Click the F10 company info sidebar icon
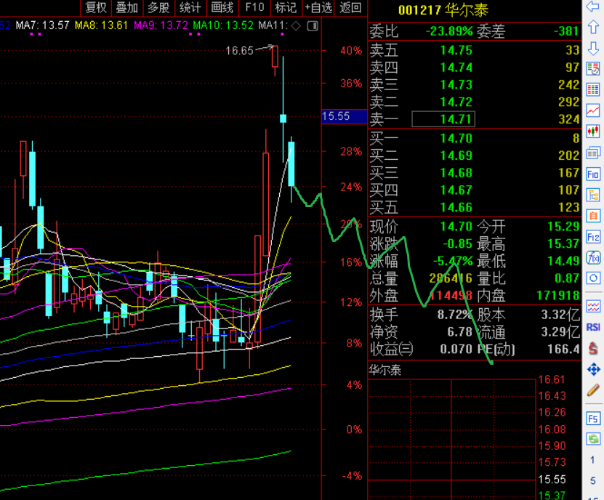 coord(593,174)
